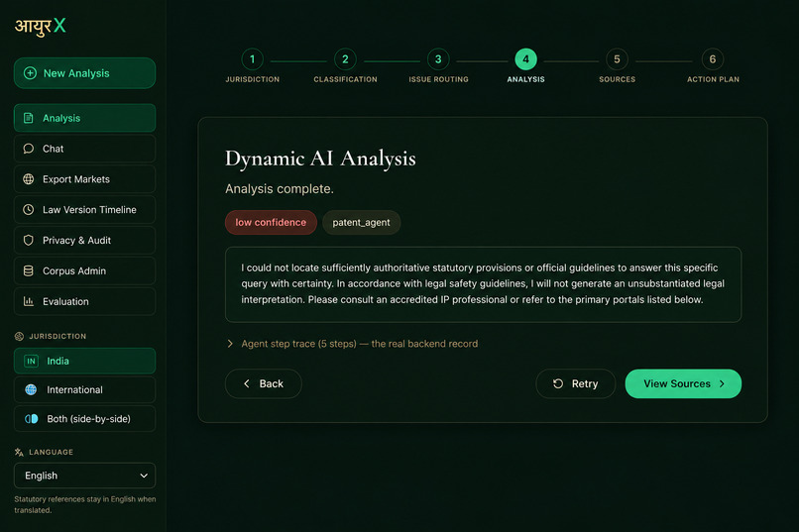799x532 pixels.
Task: Go to step 2 Classification
Action: 345,59
